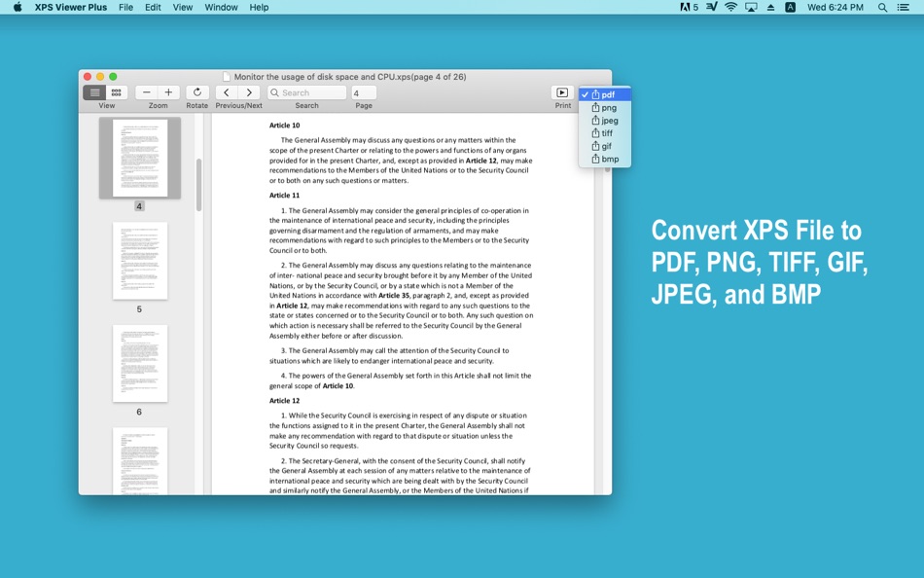Click the 'Article 11' heading

coord(285,196)
